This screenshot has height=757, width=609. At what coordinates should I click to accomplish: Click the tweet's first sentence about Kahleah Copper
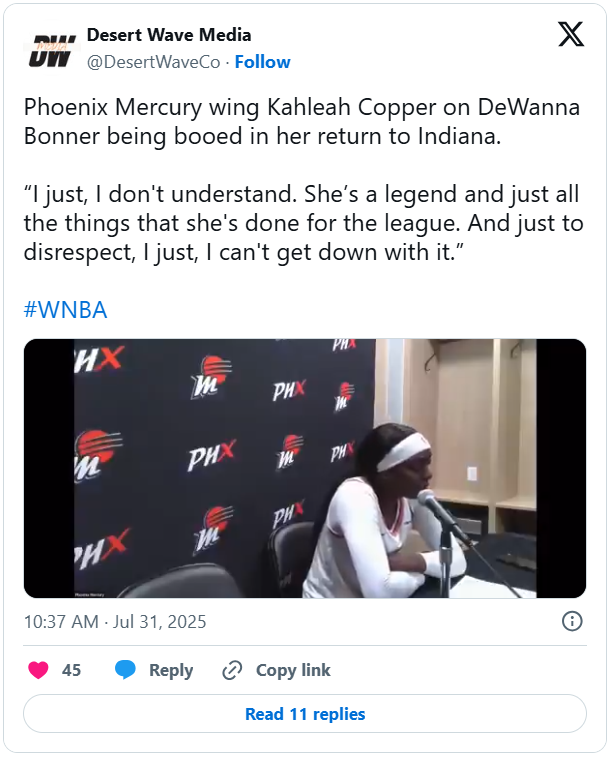pos(301,122)
